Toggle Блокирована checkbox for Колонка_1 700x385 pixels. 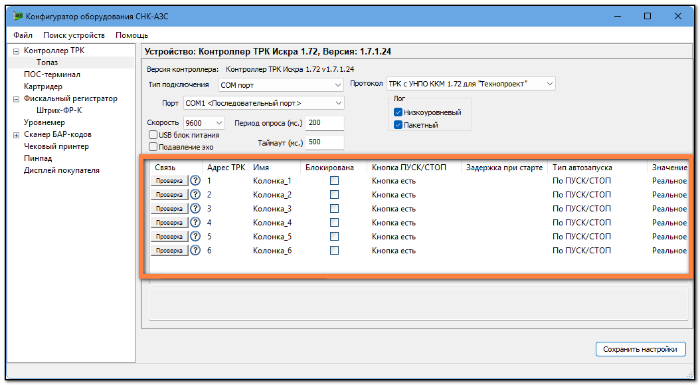334,180
